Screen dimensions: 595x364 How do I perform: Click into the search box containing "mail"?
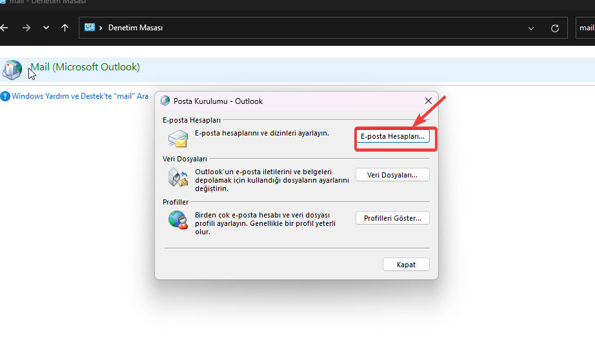pos(585,28)
